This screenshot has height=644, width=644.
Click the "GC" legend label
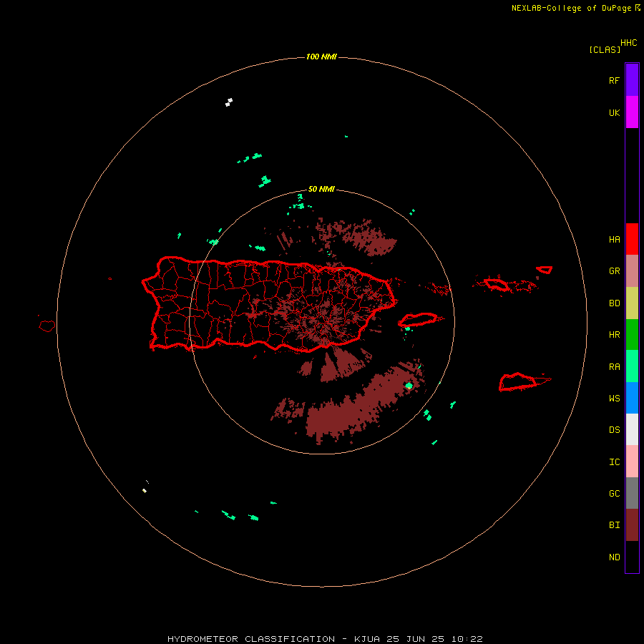click(614, 494)
